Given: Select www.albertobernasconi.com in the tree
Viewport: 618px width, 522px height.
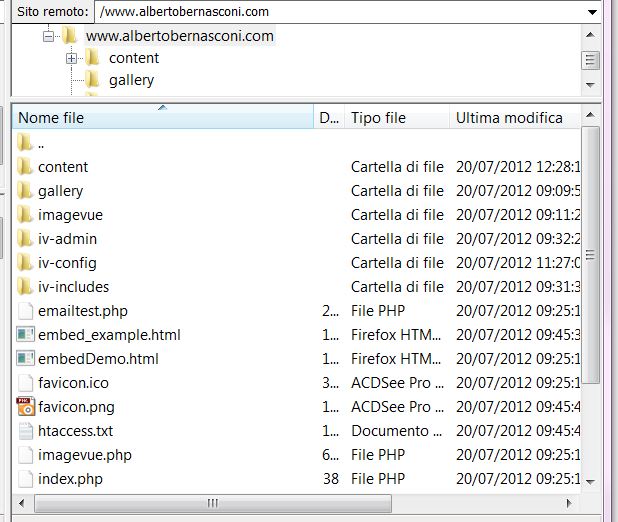Looking at the screenshot, I should click(x=180, y=36).
